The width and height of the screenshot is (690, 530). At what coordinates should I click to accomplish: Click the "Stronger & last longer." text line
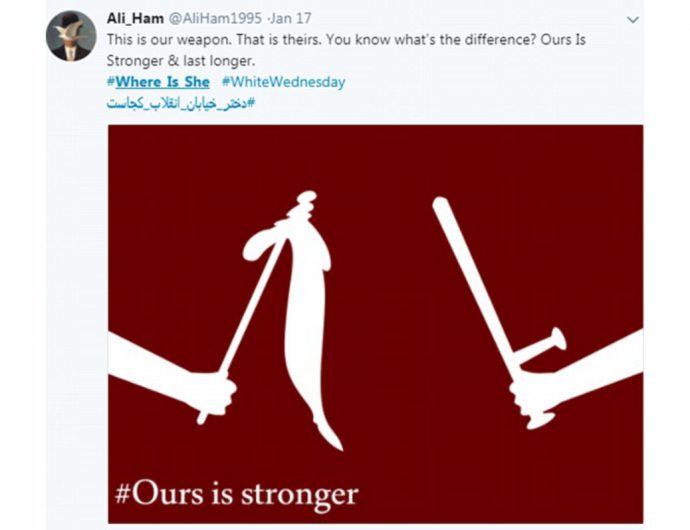point(180,61)
